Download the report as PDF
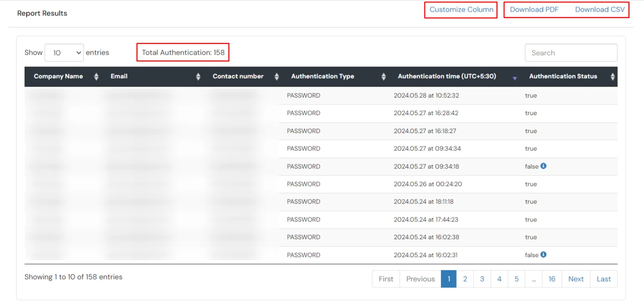 [x=534, y=9]
